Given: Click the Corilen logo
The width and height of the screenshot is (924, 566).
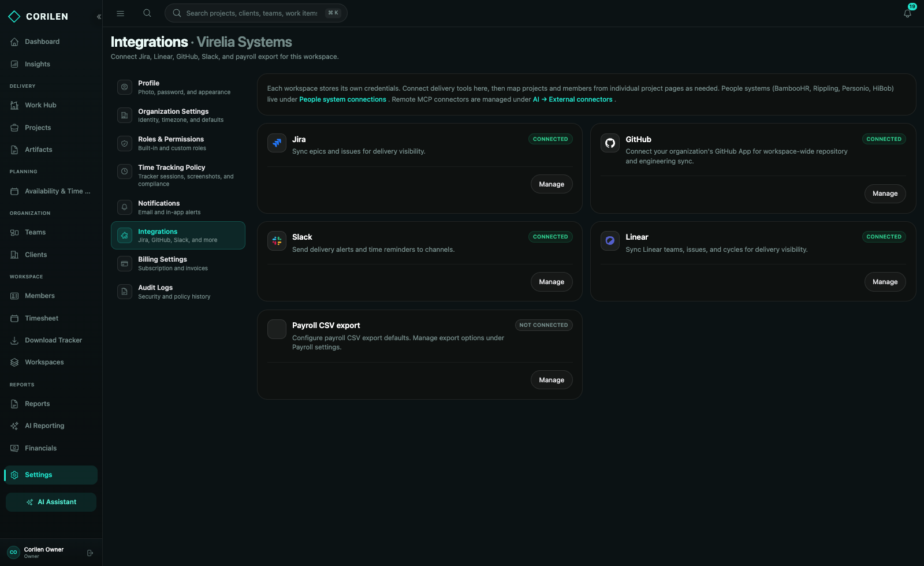Looking at the screenshot, I should tap(38, 17).
